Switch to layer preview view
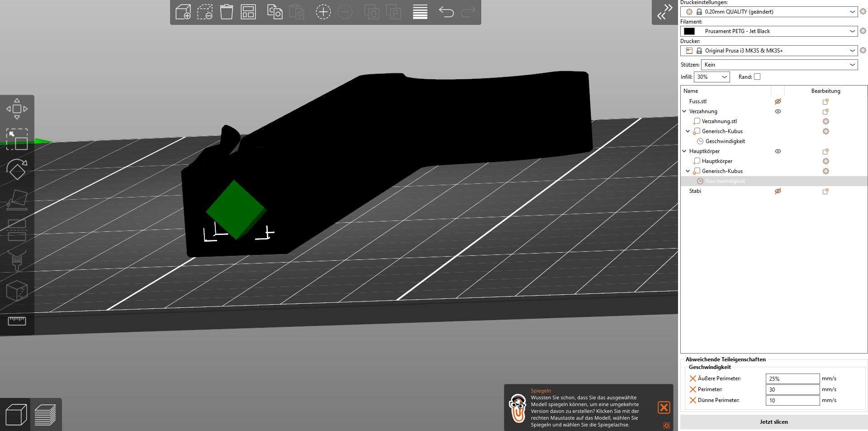Screen dimensions: 868x431 pos(45,414)
